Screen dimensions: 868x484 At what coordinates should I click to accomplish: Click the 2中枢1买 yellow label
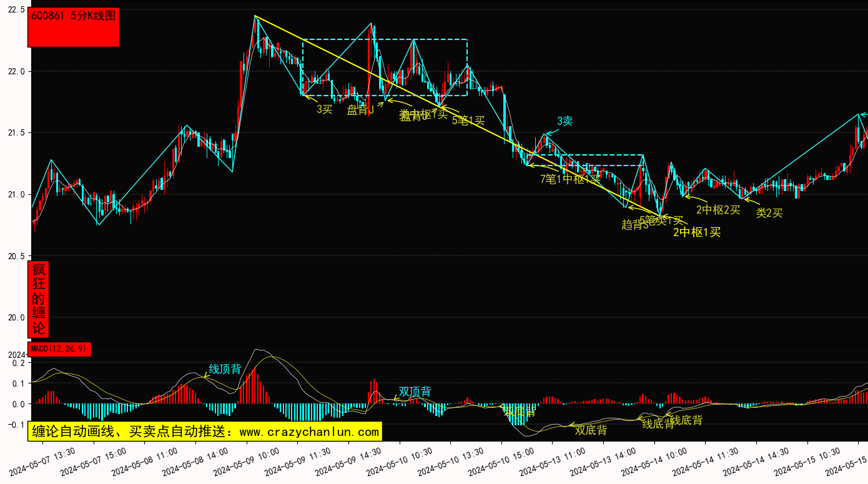pyautogui.click(x=697, y=232)
